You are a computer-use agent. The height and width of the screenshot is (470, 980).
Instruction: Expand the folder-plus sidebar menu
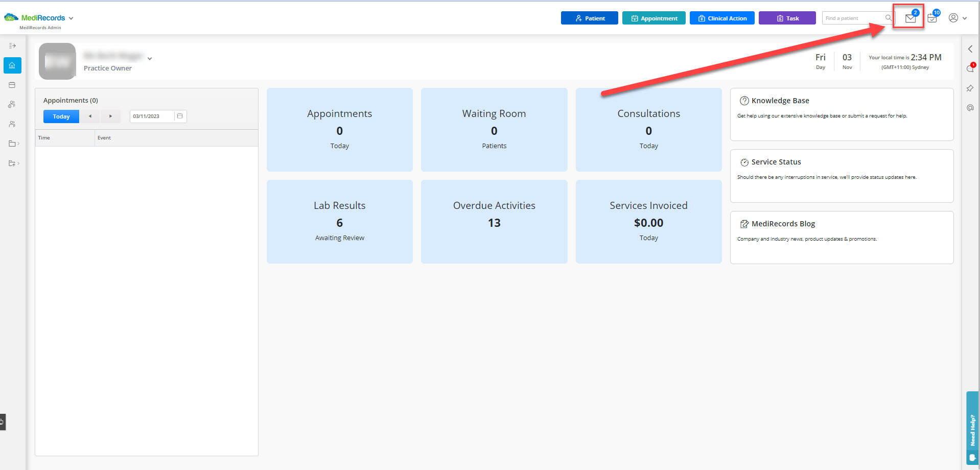click(x=14, y=163)
